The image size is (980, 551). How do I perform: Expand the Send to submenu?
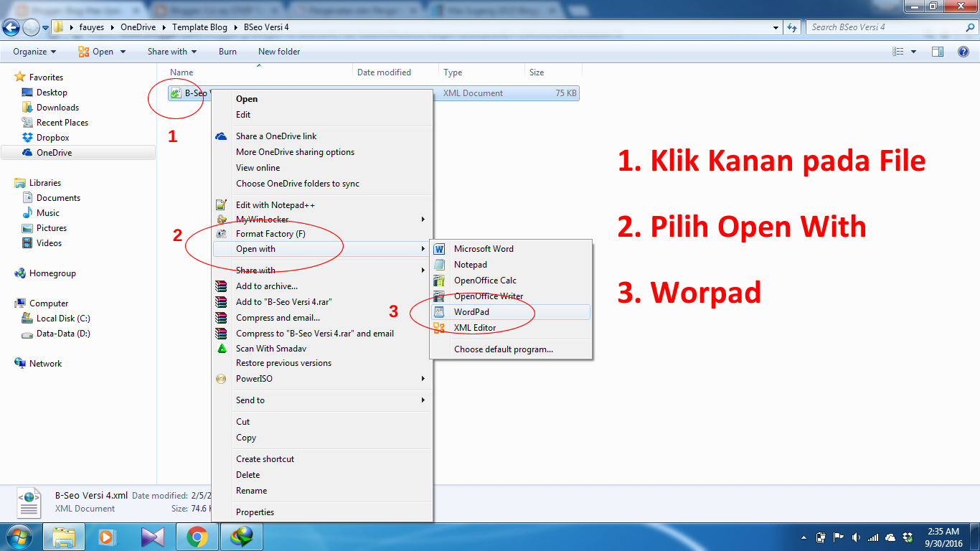coord(423,400)
